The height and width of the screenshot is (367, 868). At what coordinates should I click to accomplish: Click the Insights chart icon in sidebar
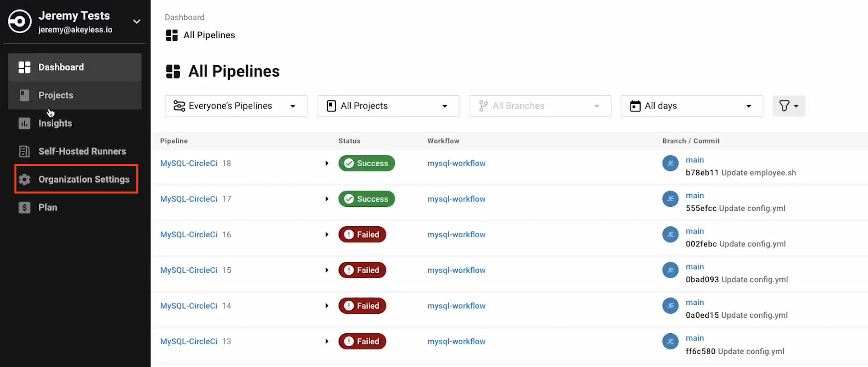pos(24,123)
